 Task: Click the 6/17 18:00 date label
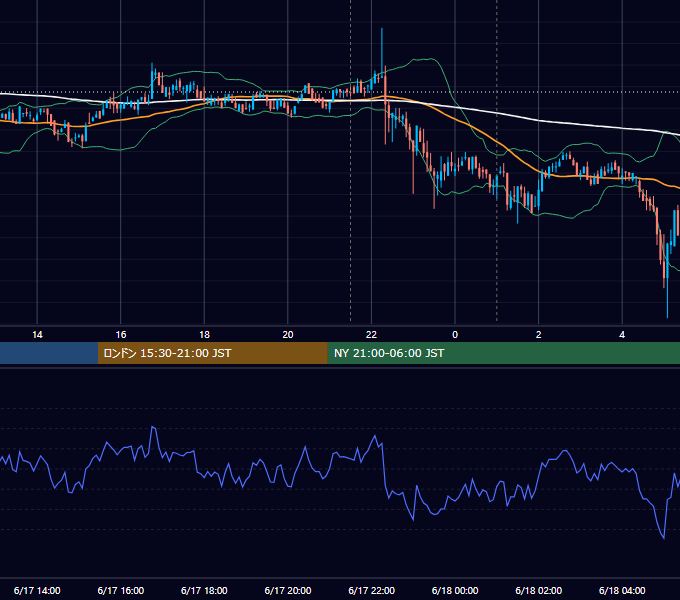coord(204,590)
